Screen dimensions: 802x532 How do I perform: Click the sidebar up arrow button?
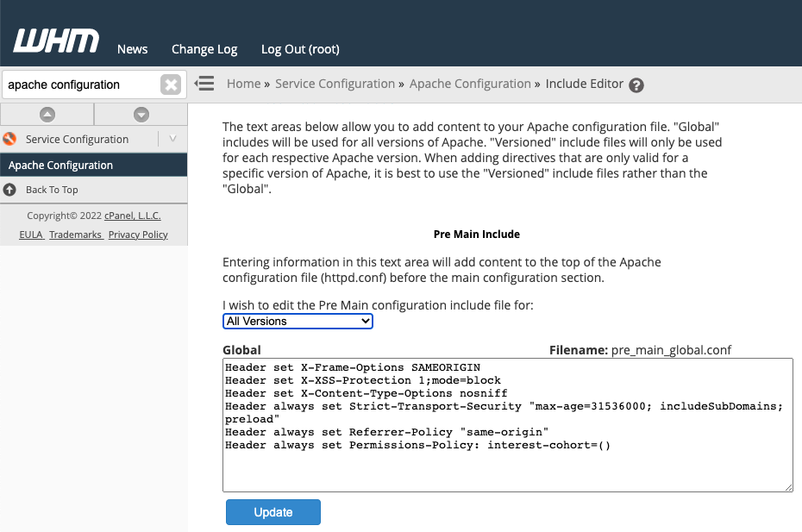coord(47,115)
